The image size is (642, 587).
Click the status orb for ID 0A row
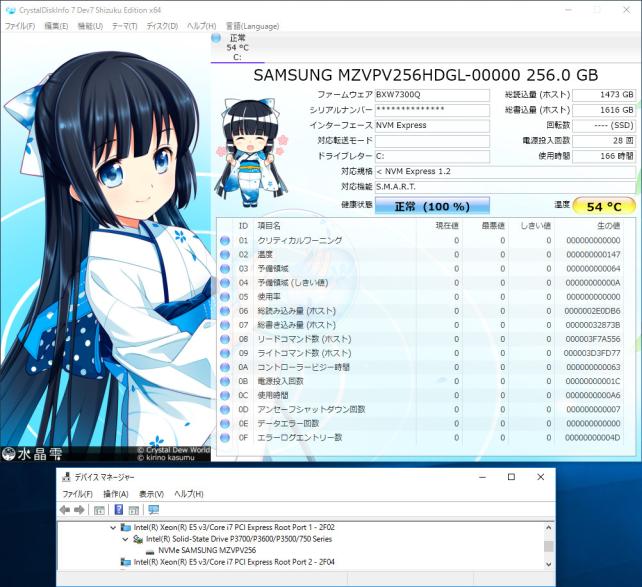(x=225, y=367)
